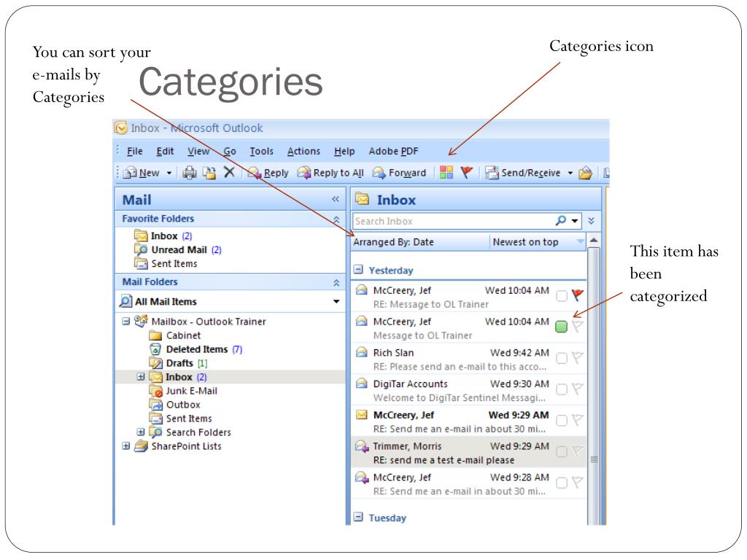Collapse the Mail navigation pane
The image size is (747, 560).
[x=336, y=199]
